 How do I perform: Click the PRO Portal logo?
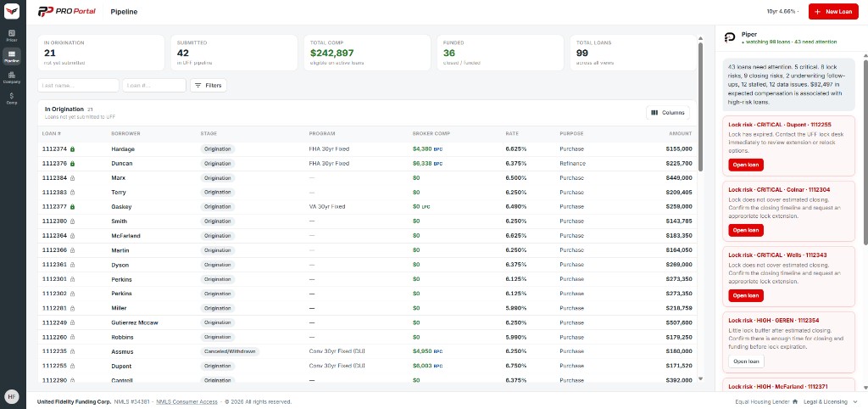point(66,12)
